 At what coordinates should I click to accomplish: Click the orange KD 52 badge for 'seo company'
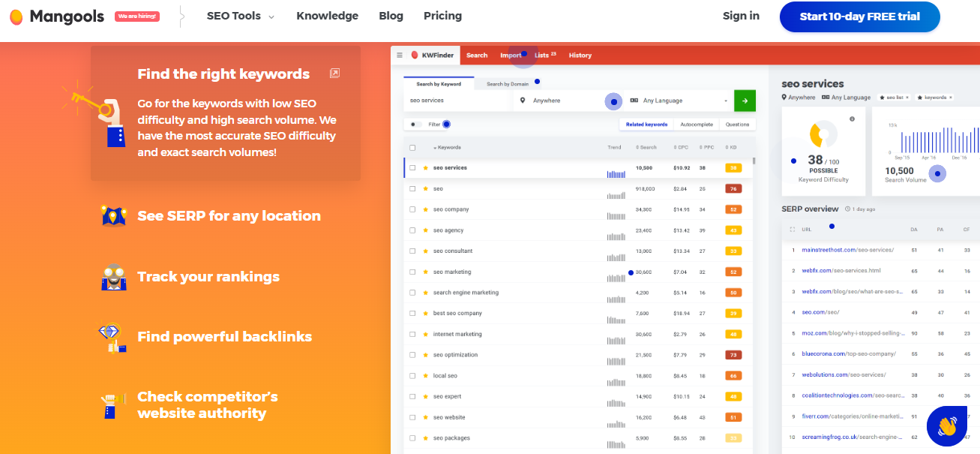click(734, 209)
